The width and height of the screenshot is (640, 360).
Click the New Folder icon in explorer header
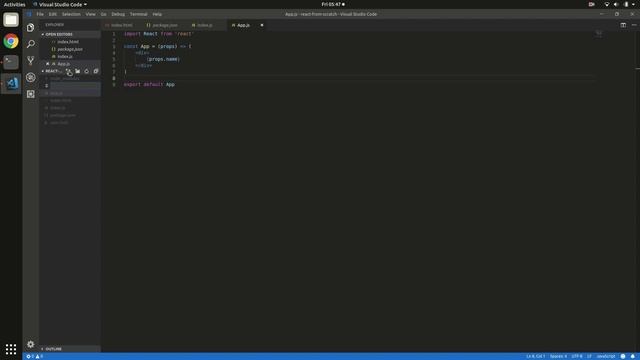click(78, 71)
